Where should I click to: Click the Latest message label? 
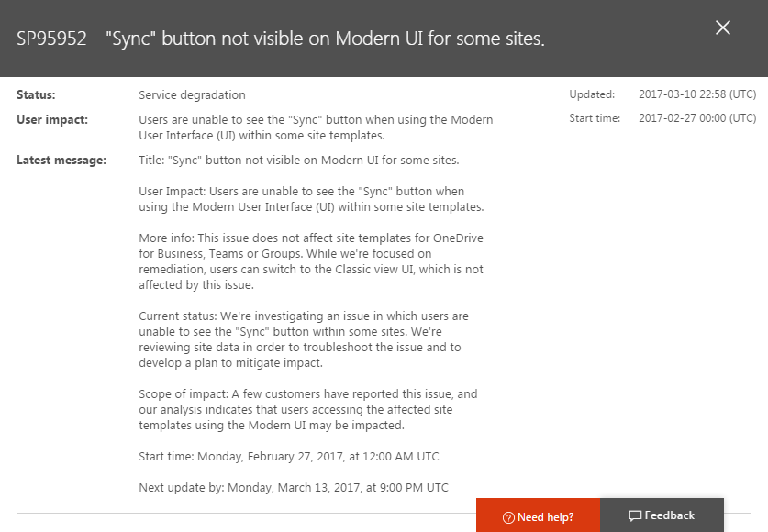point(61,161)
